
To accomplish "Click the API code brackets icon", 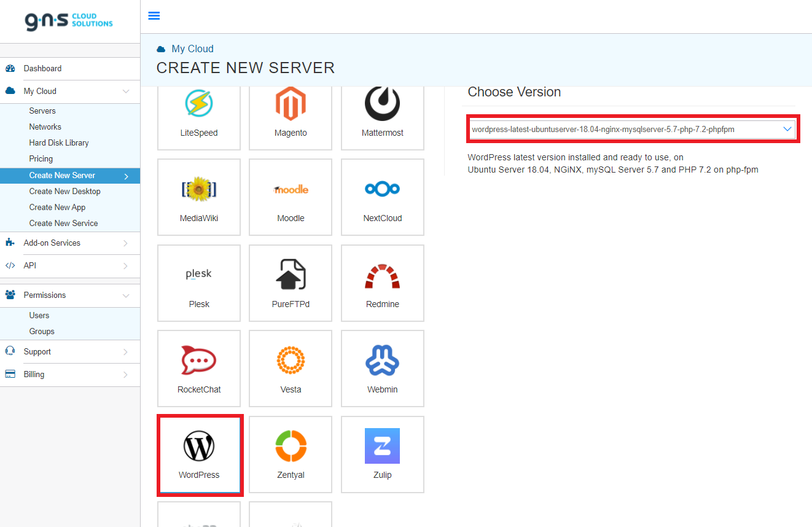I will pos(10,265).
